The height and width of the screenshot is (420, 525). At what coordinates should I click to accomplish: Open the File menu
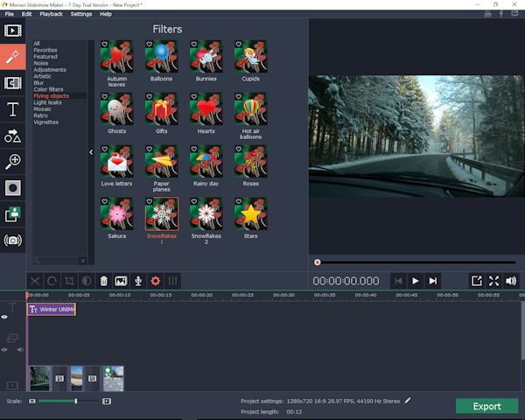[x=10, y=14]
